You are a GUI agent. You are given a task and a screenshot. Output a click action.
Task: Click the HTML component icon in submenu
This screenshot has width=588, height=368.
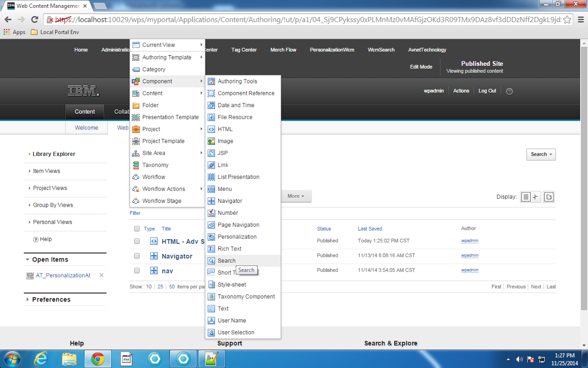211,129
